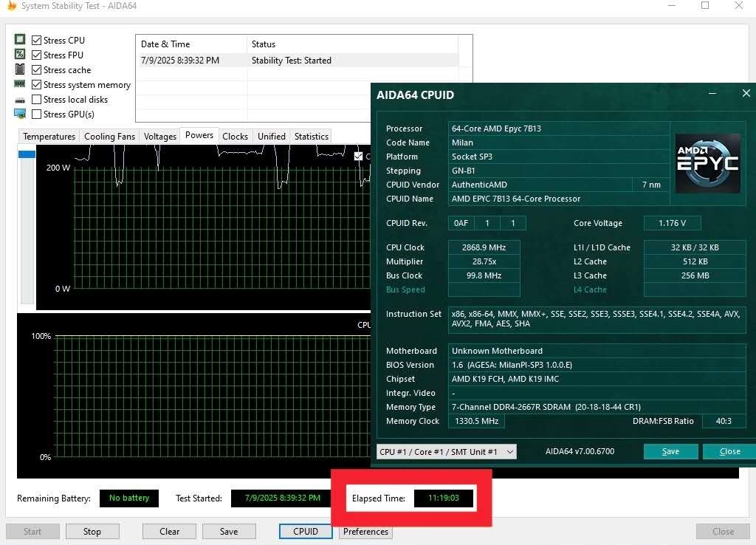Click the 2868.9 MHz CPU clock value
The height and width of the screenshot is (545, 756).
[484, 247]
